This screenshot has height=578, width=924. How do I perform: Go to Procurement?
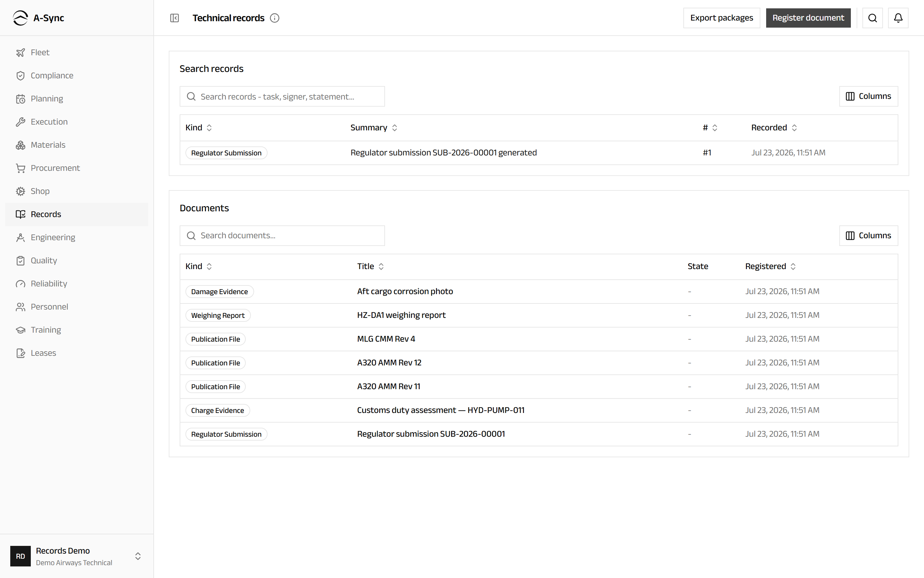click(x=77, y=168)
